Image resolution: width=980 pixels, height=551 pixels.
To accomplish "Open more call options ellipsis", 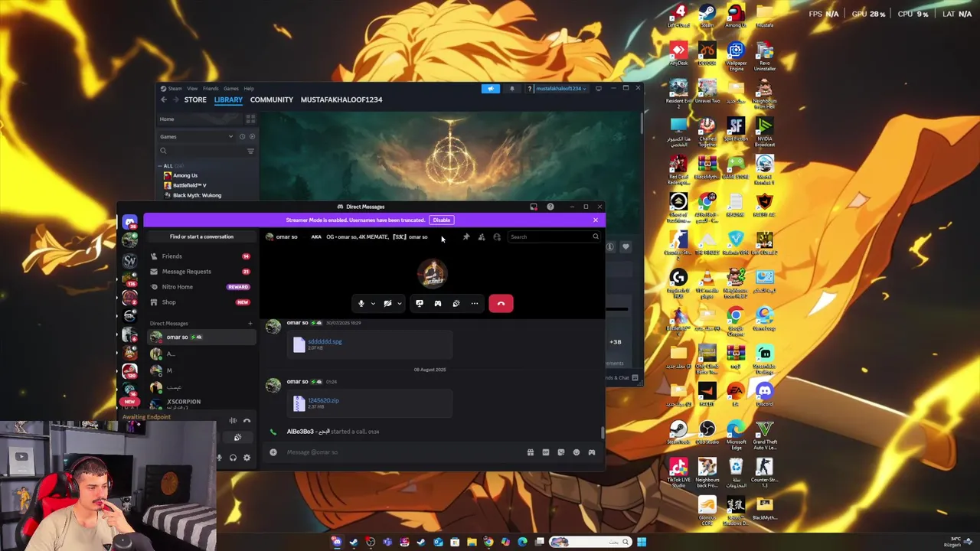I will tap(474, 304).
